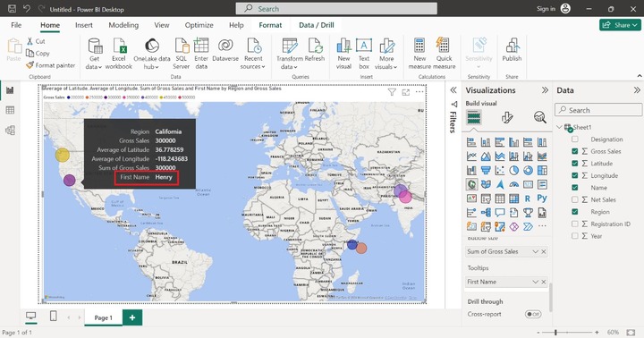Open First Name tooltip field dropdown

click(x=535, y=282)
